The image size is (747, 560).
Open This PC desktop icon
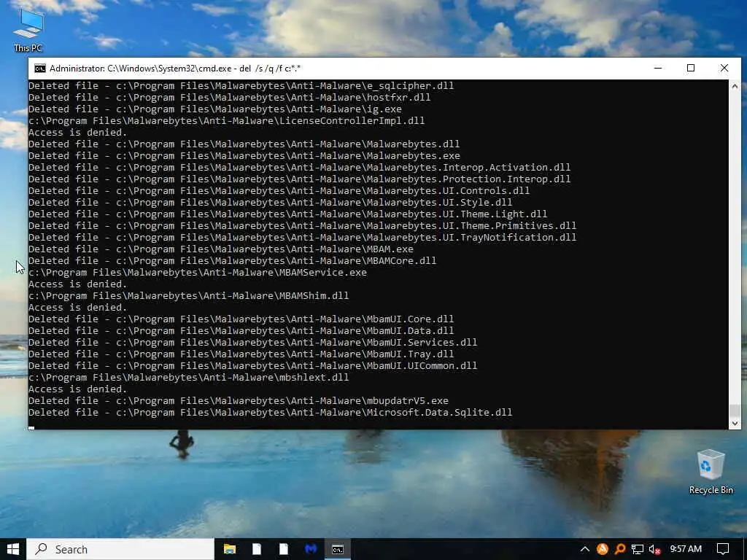coord(28,31)
